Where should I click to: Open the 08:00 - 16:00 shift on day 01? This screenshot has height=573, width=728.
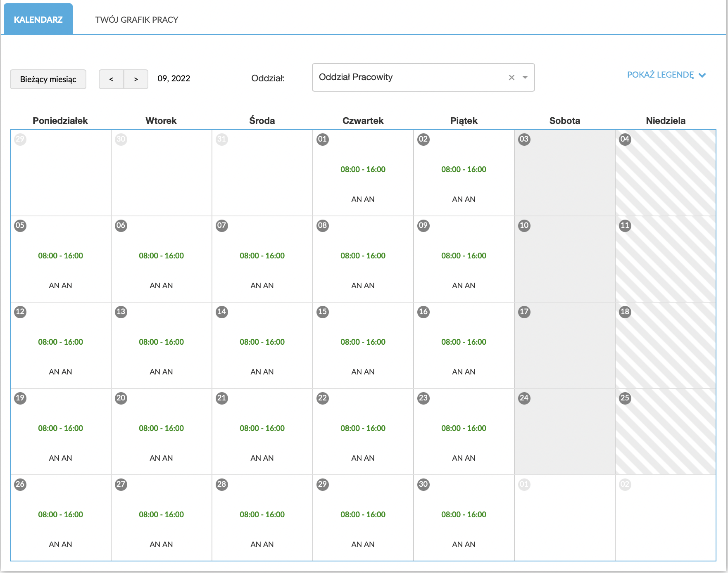363,169
